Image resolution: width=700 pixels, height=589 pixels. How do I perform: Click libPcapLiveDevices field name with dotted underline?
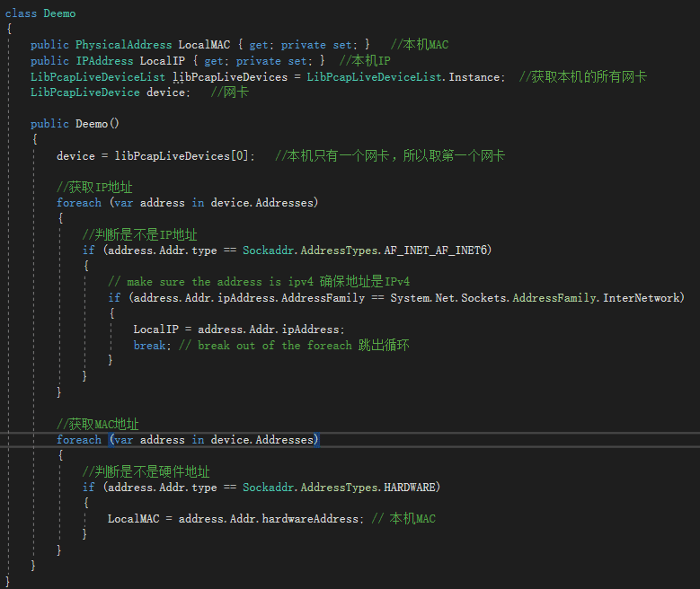point(230,76)
